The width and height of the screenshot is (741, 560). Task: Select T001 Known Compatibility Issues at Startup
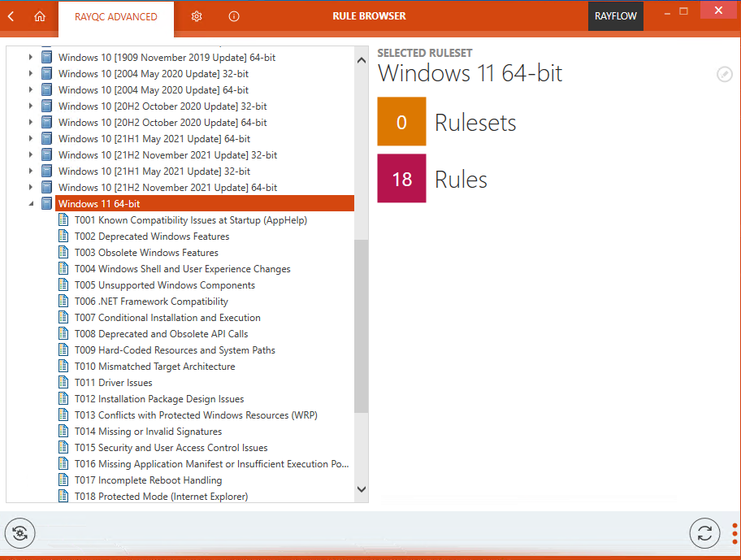click(x=191, y=220)
